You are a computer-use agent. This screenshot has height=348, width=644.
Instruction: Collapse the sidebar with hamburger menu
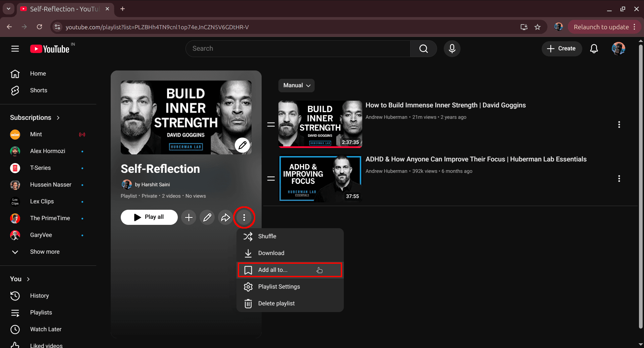point(15,49)
